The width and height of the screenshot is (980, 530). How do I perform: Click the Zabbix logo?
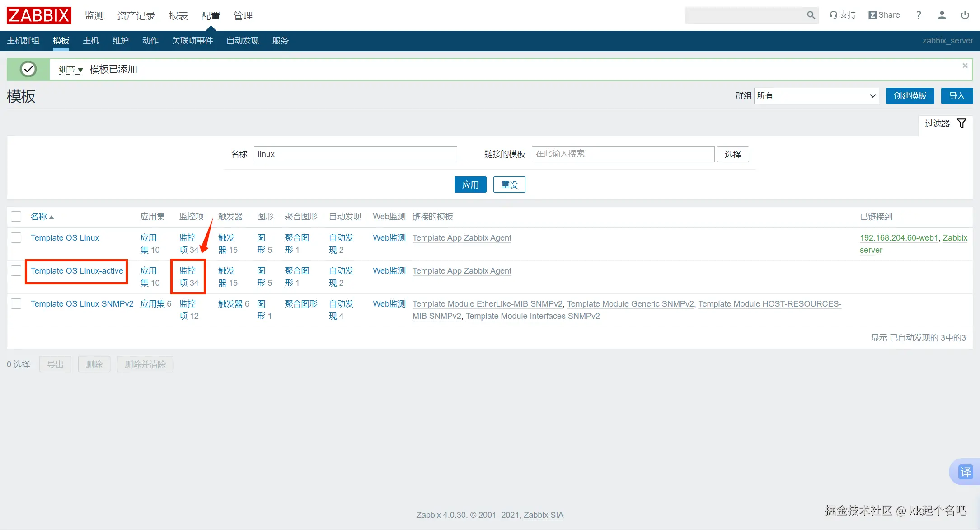pyautogui.click(x=39, y=15)
